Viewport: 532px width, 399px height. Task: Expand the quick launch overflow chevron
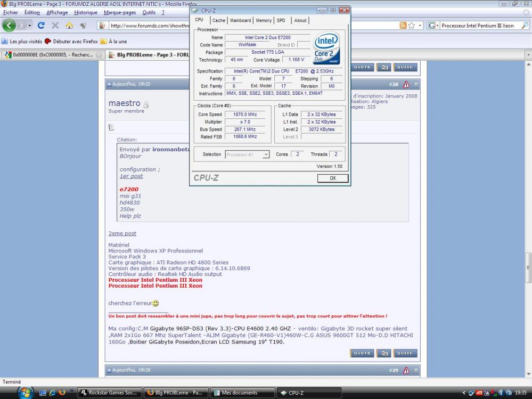(x=71, y=391)
